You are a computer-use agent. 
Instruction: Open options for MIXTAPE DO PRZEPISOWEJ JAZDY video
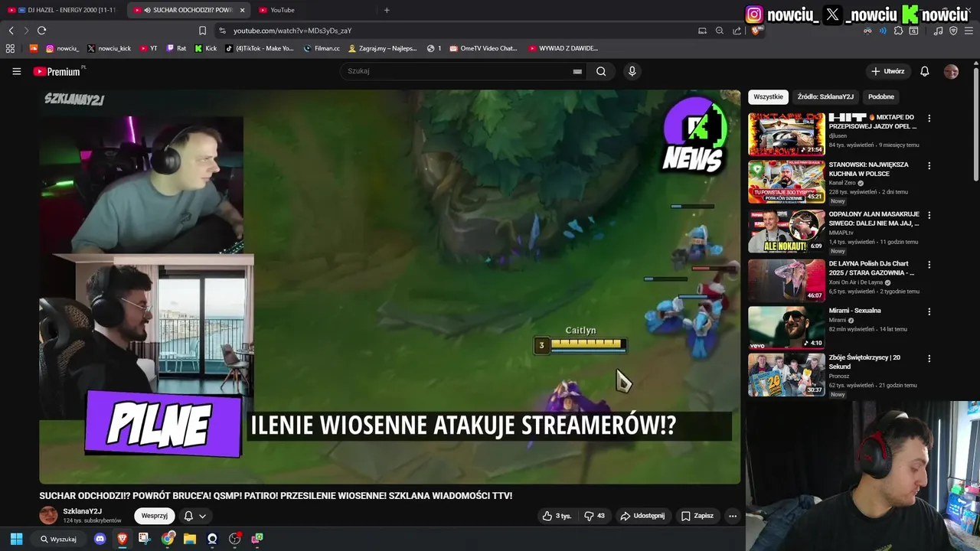[929, 119]
